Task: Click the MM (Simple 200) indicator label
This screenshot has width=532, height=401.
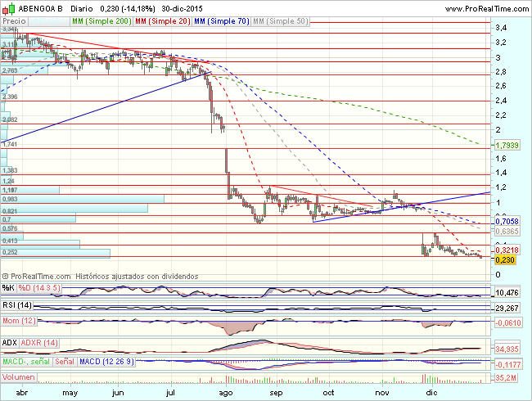Action: [x=101, y=21]
